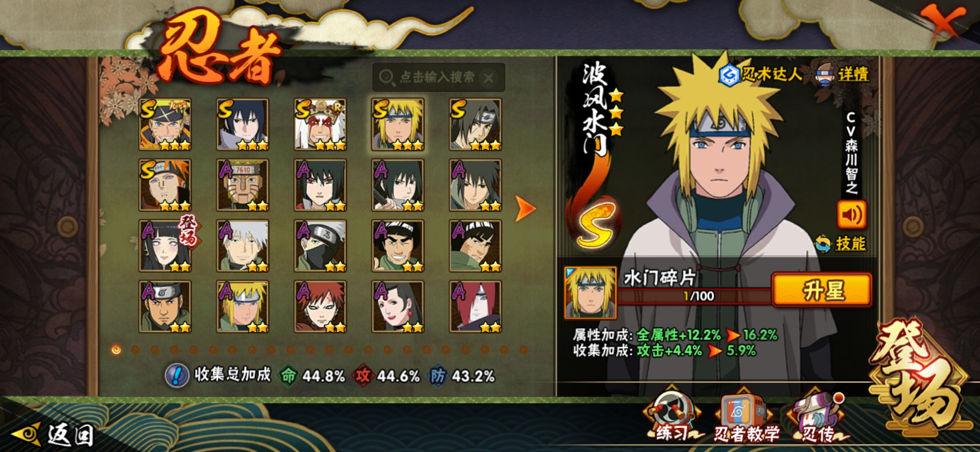Click the ninja search input field
The image size is (980, 452).
click(x=439, y=77)
